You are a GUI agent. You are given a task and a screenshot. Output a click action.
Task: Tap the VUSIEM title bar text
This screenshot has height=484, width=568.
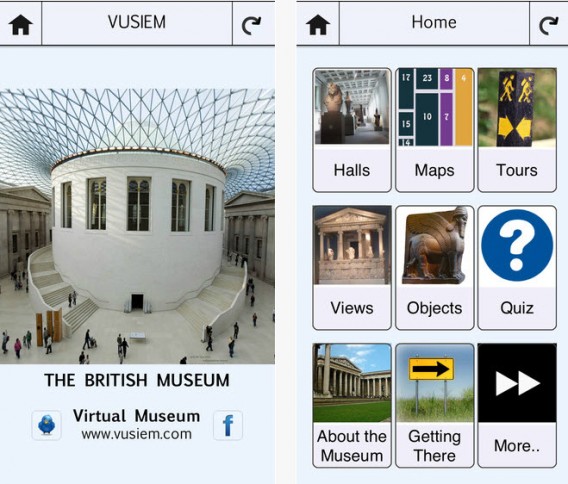[x=137, y=22]
